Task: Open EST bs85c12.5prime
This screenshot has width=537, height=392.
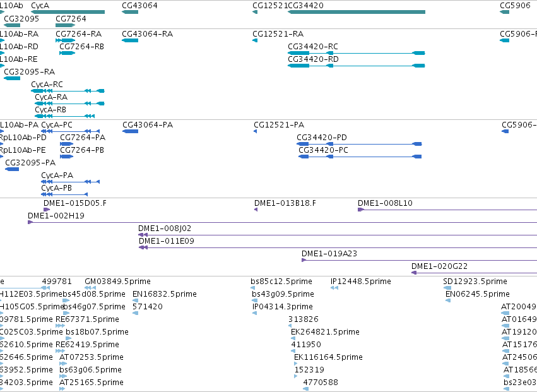Action: coord(281,282)
